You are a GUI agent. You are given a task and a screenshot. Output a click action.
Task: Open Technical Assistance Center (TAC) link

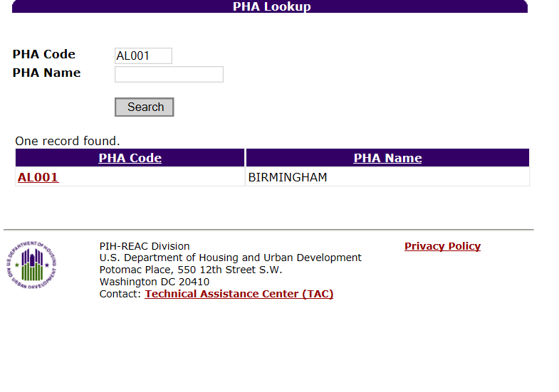pyautogui.click(x=239, y=294)
